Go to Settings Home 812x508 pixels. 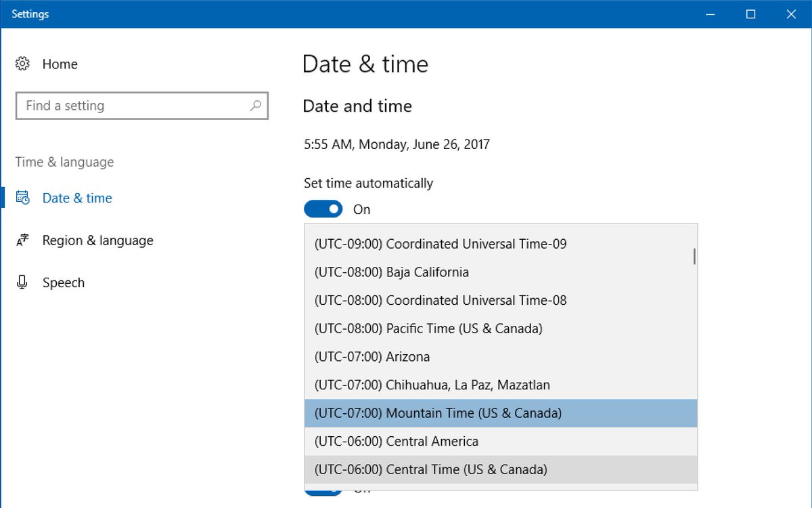[x=60, y=64]
